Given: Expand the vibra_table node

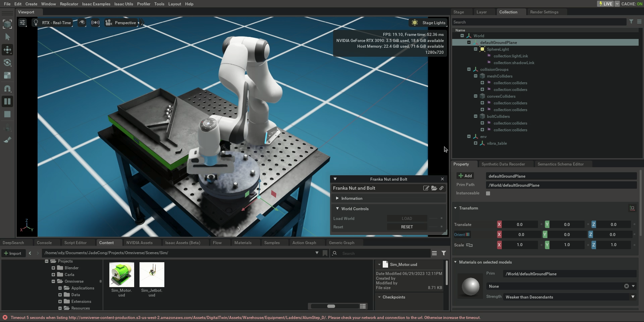Looking at the screenshot, I should coord(476,143).
